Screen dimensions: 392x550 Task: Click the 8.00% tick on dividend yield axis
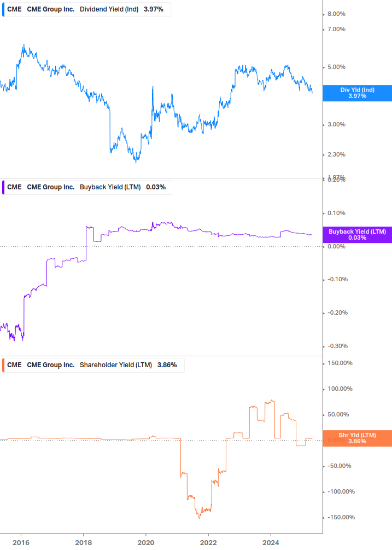point(336,14)
